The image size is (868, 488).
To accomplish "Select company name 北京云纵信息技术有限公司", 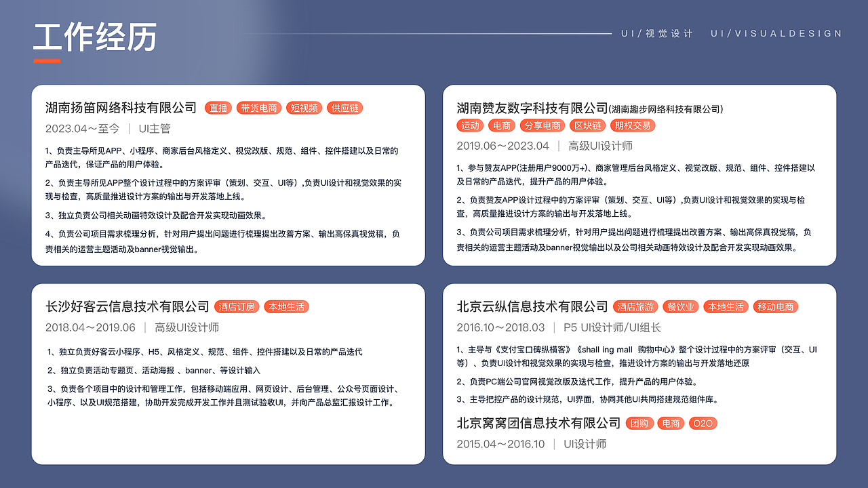I will (532, 306).
